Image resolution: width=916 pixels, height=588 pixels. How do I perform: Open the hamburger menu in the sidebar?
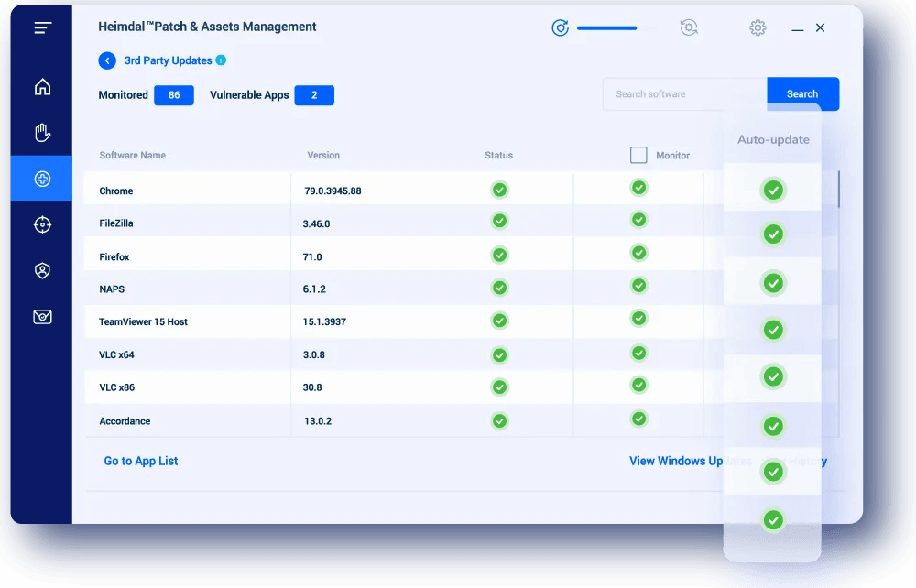click(x=42, y=27)
